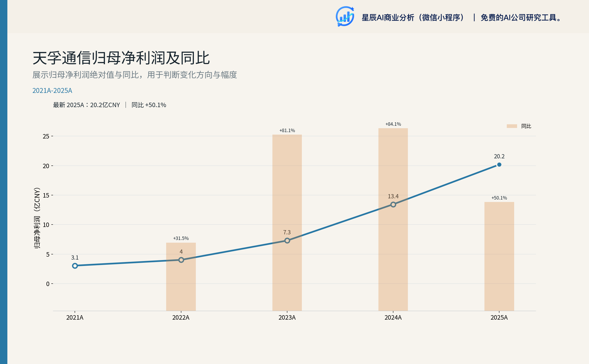Click the y-axis tick label 25
Image resolution: width=589 pixels, height=364 pixels.
pyautogui.click(x=46, y=136)
